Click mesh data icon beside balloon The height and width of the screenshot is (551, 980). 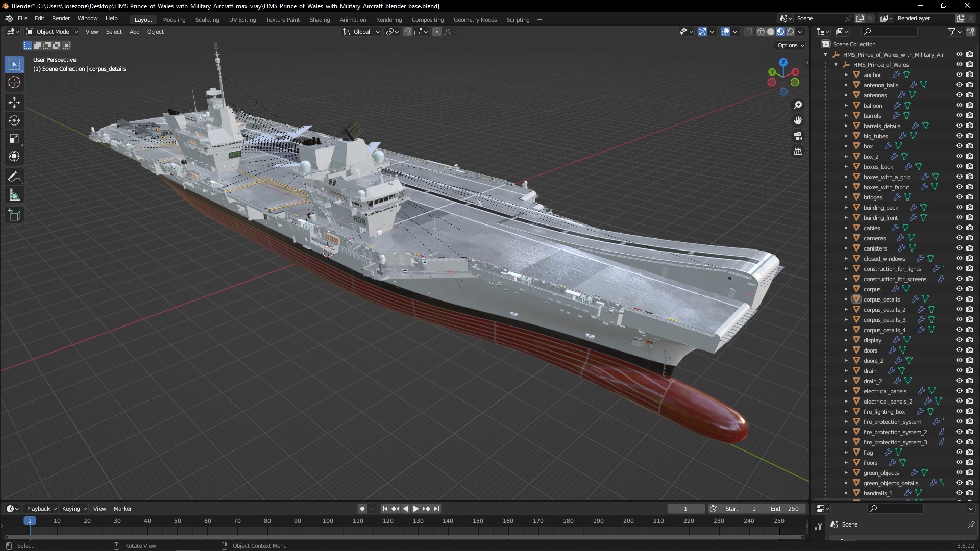tap(908, 106)
